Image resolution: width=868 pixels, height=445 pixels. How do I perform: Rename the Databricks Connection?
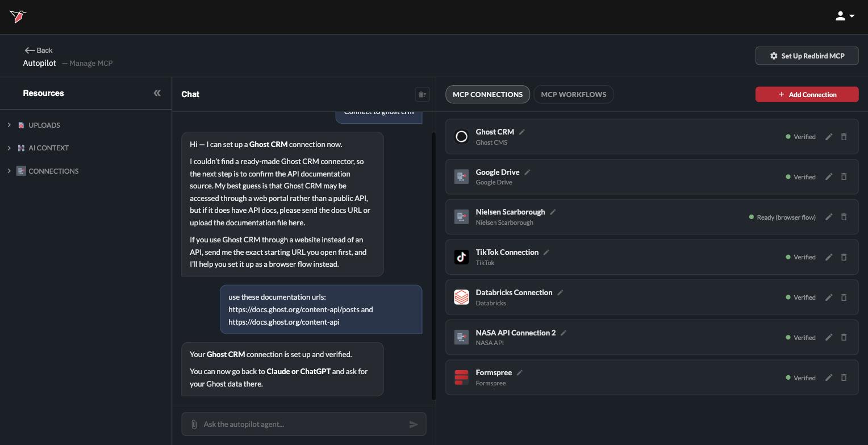pos(560,292)
